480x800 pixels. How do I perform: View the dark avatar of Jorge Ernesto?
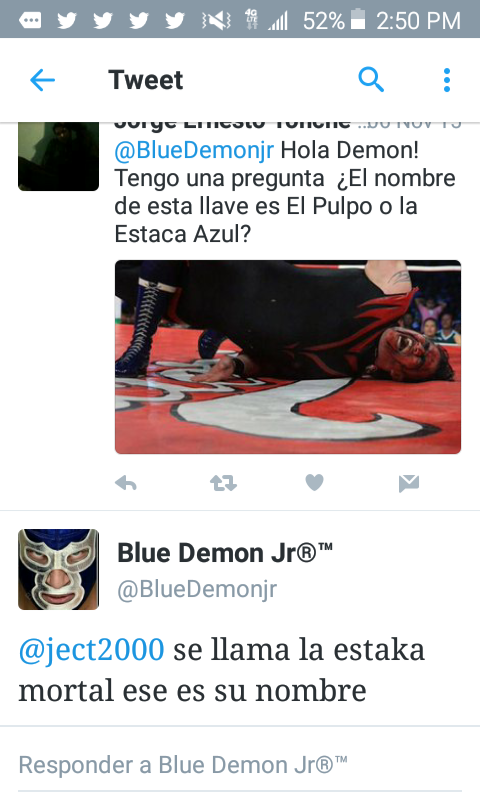tap(59, 156)
